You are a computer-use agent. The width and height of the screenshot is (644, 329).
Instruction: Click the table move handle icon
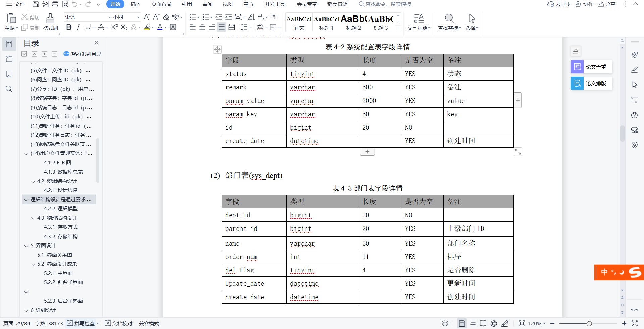pyautogui.click(x=217, y=50)
